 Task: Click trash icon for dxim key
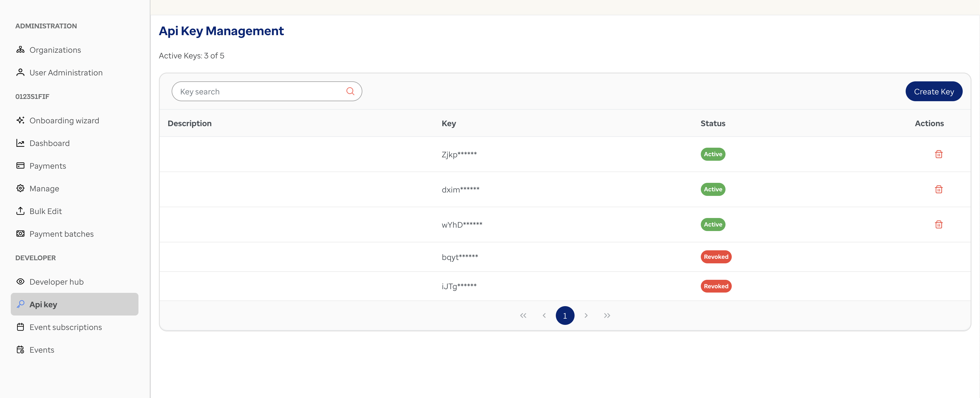pos(938,189)
